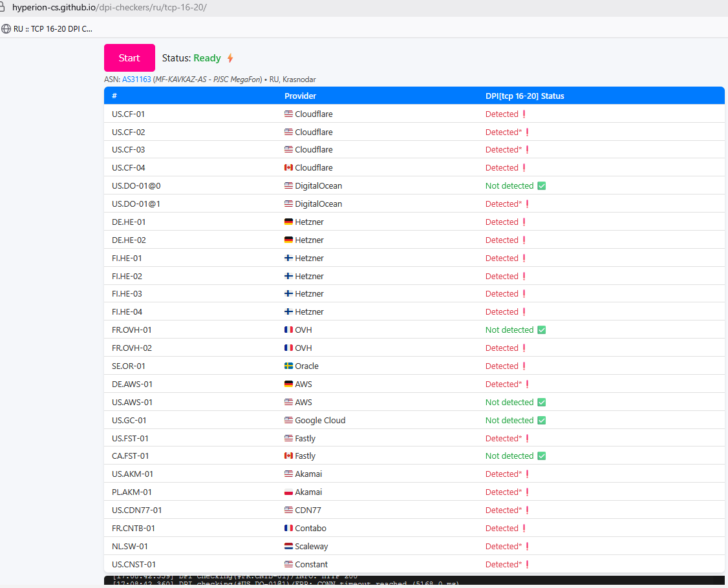Screen dimensions: 728x588
Task: Click the red exclamation icon for US.CF-01
Action: 524,114
